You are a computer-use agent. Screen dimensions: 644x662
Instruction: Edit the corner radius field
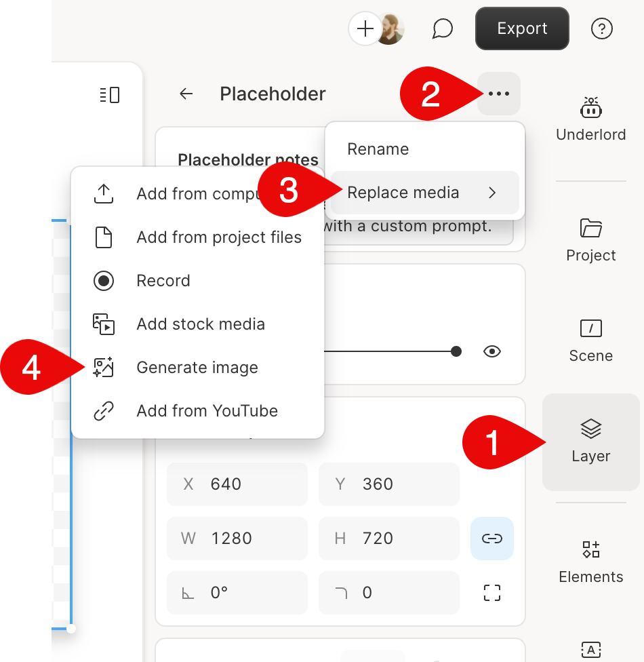pyautogui.click(x=389, y=593)
